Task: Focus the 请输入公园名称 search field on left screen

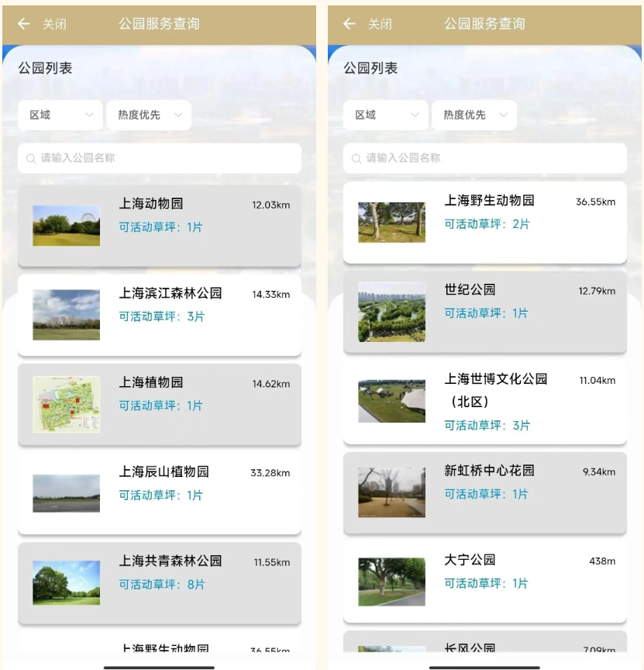Action: [x=167, y=158]
